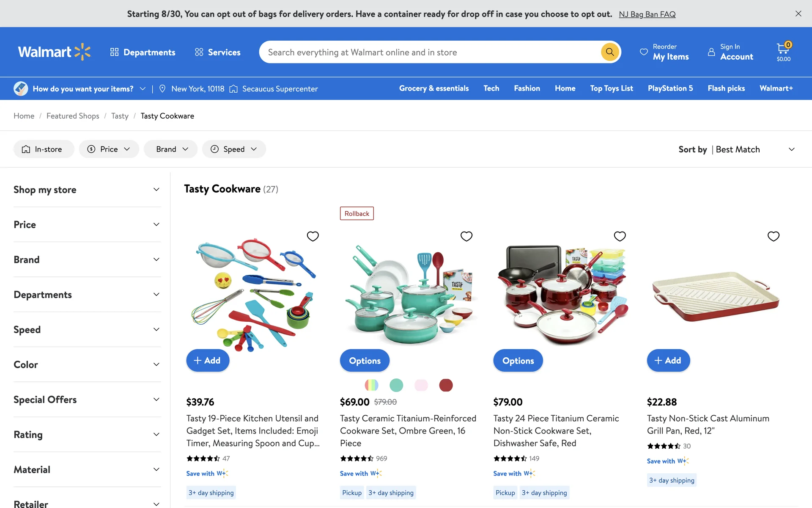Dismiss the bag ban banner
The image size is (812, 508).
click(798, 14)
